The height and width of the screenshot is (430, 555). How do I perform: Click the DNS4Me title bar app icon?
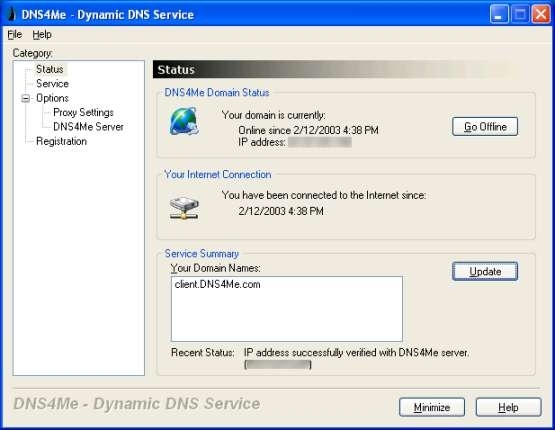click(12, 14)
